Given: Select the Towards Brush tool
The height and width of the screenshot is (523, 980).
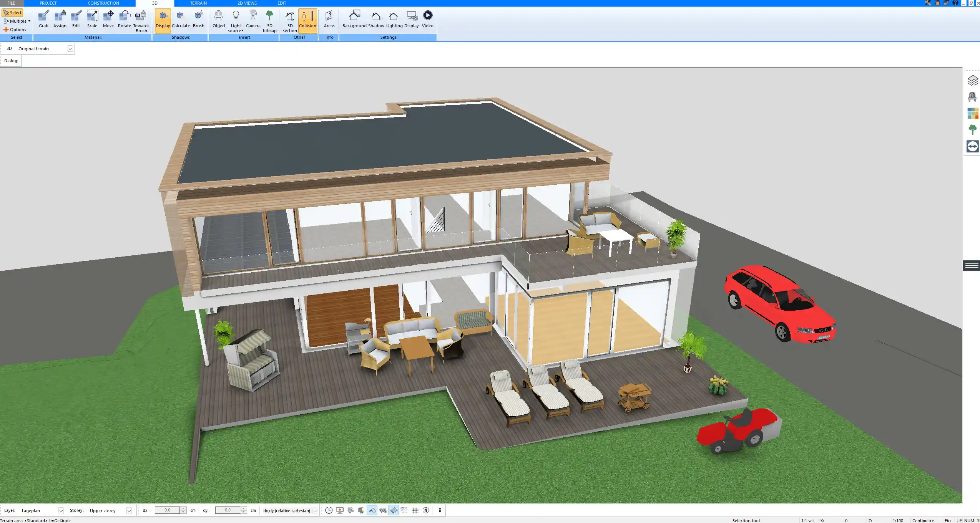Looking at the screenshot, I should pos(141,22).
